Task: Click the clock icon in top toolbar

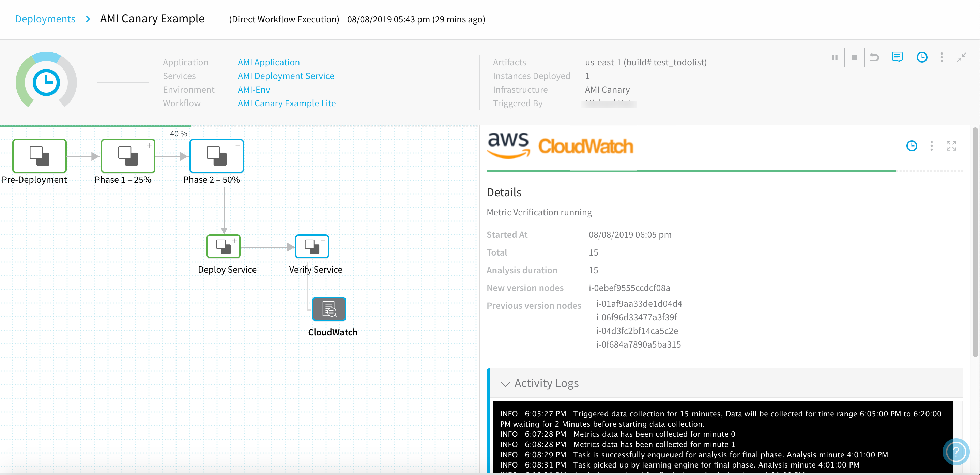Action: click(922, 58)
